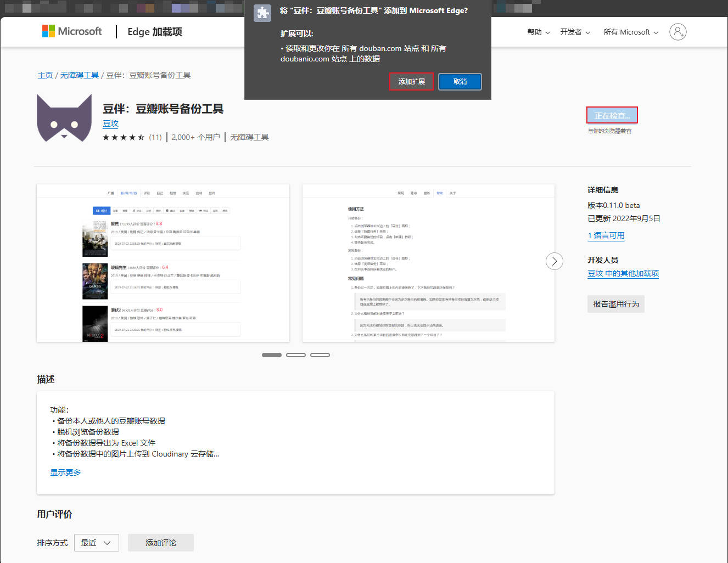Open 无障碍工具 breadcrumb category link
Screen dimensions: 728x563
(79, 75)
